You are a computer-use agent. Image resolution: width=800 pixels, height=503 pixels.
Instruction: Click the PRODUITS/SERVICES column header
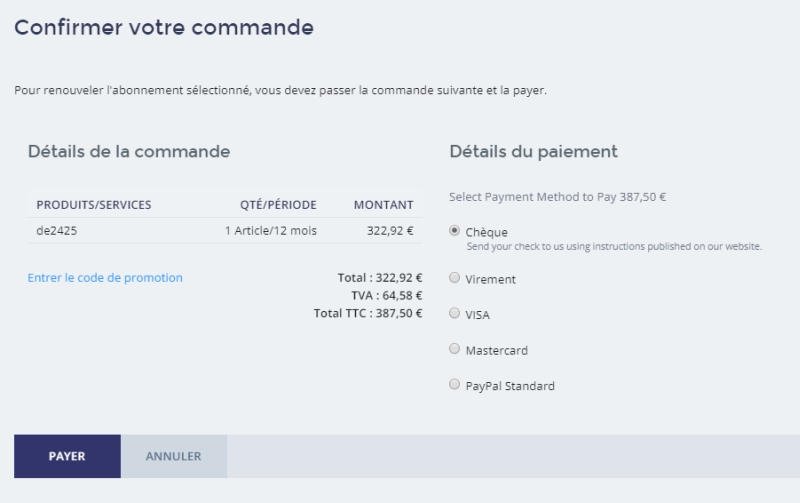click(x=94, y=205)
